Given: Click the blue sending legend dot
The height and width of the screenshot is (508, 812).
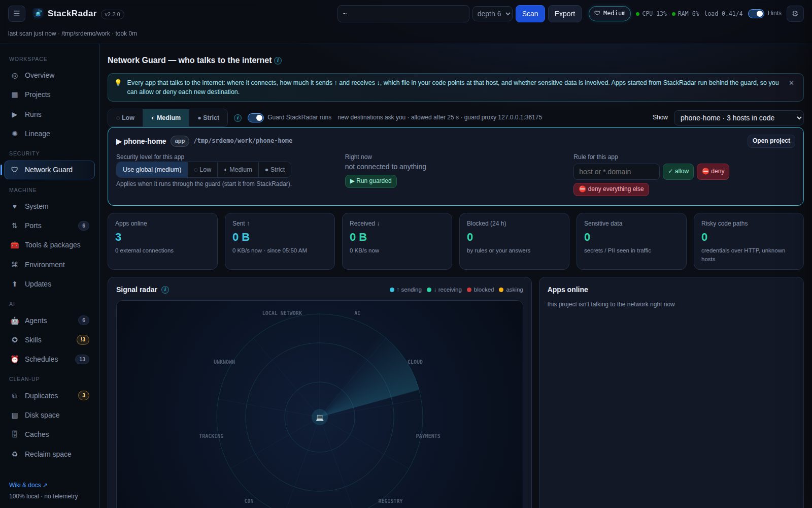Looking at the screenshot, I should click(x=392, y=290).
